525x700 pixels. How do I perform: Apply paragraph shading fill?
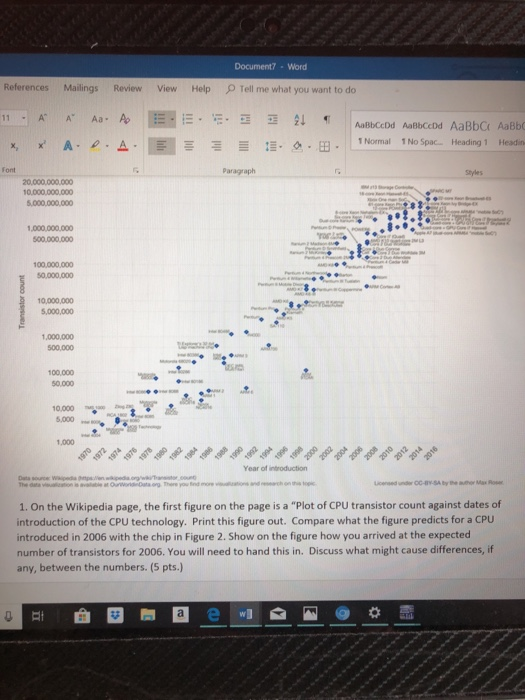[296, 146]
